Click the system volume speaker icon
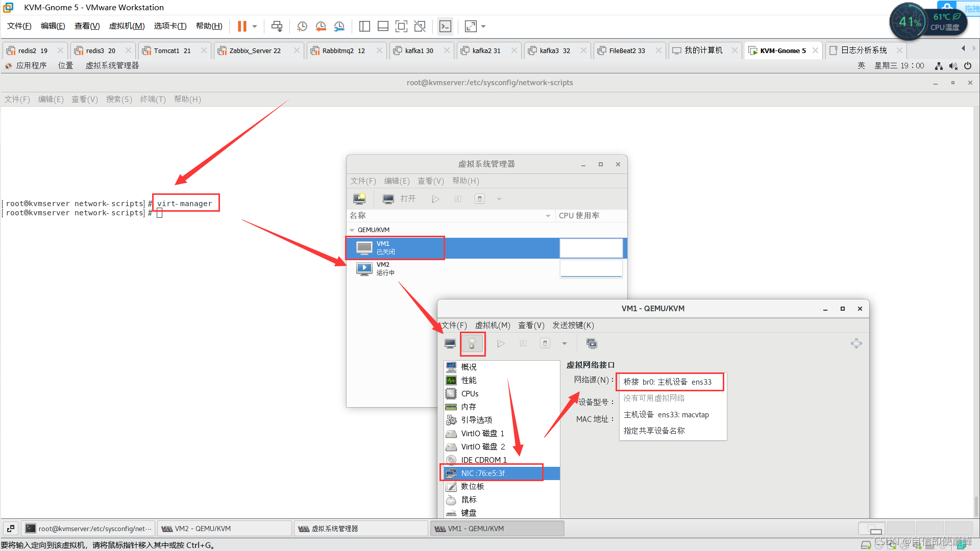980x551 pixels. pyautogui.click(x=953, y=66)
